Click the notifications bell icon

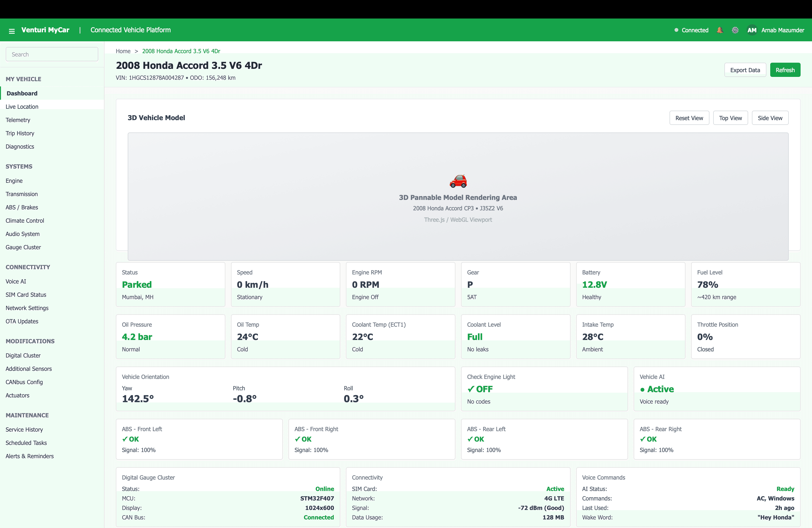point(720,30)
